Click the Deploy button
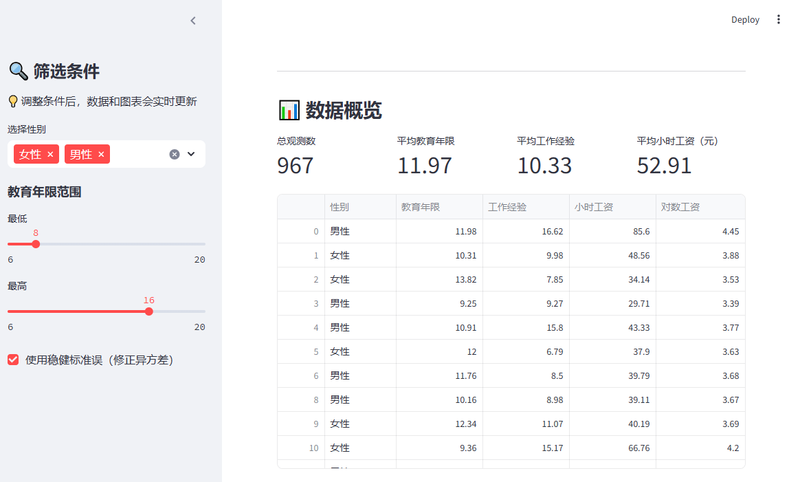 745,19
